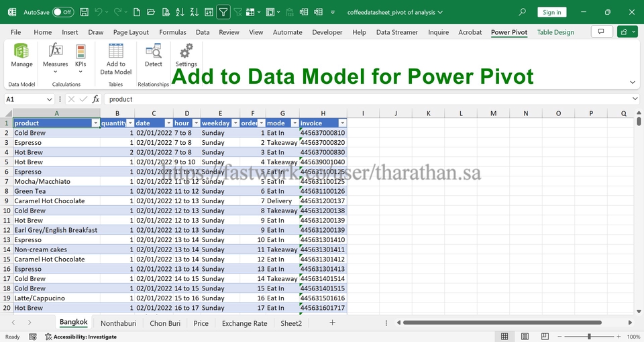Click the Detect relationships icon
Viewport: 644px width, 342px height.
point(154,52)
